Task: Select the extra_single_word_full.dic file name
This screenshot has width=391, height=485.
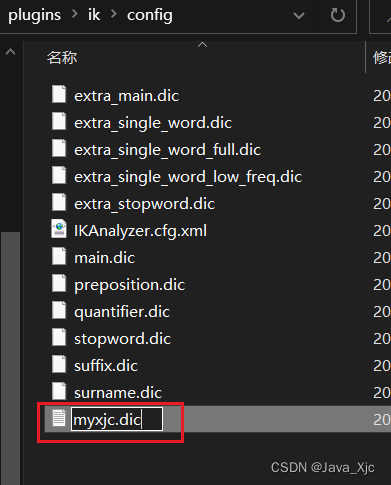Action: pos(168,150)
